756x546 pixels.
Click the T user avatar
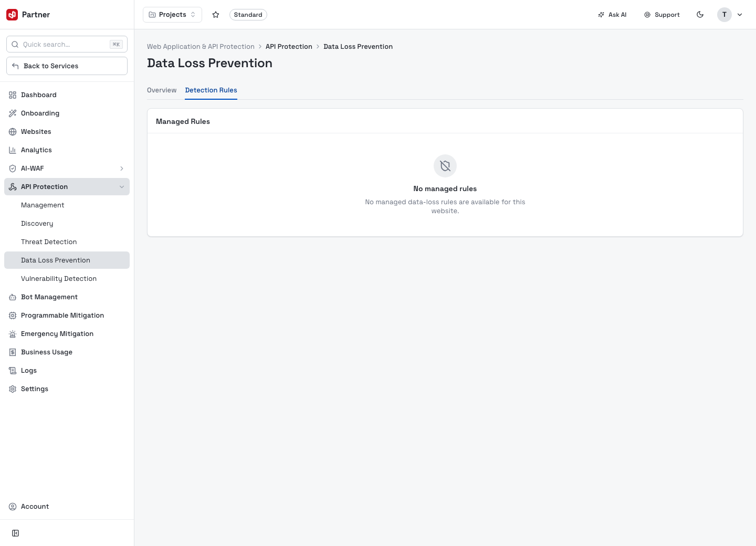tap(724, 15)
